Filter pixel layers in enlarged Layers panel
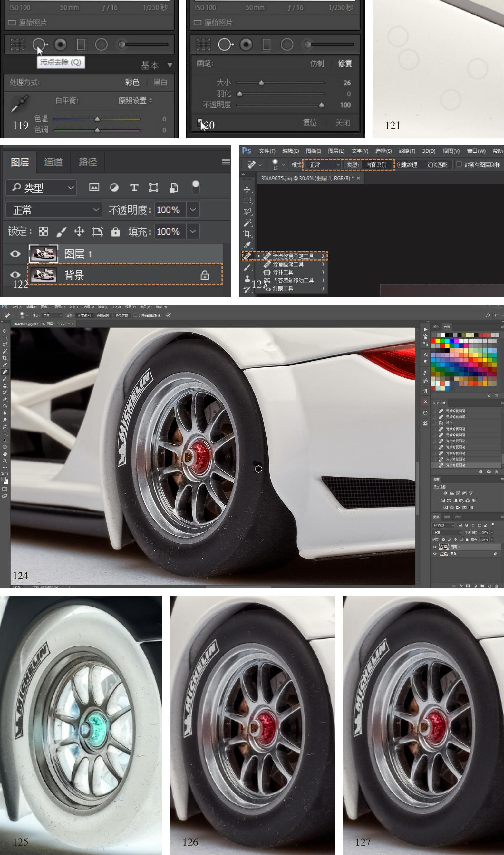This screenshot has width=504, height=855. pos(94,187)
